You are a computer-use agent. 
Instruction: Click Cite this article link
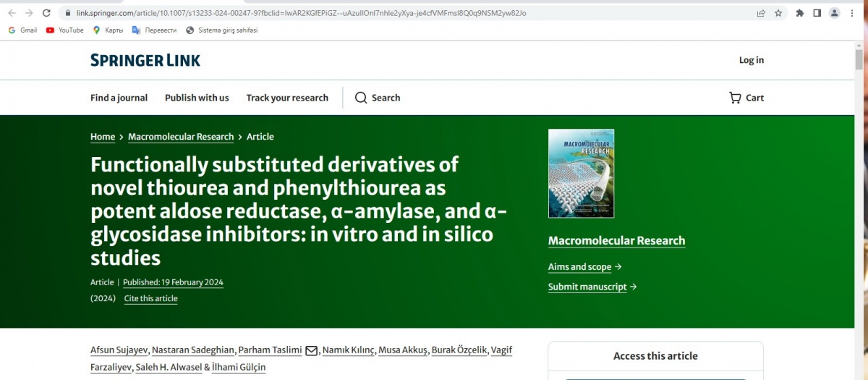click(x=150, y=298)
